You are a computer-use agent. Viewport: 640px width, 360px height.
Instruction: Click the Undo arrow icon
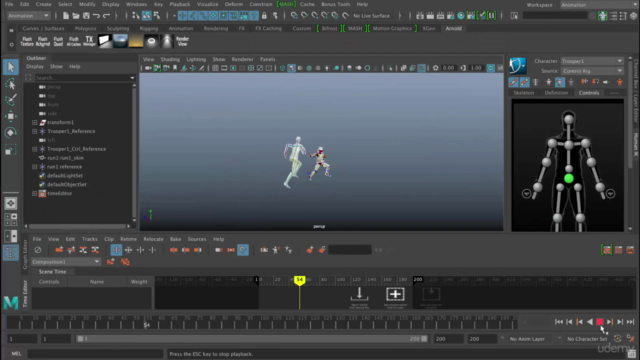[x=96, y=16]
